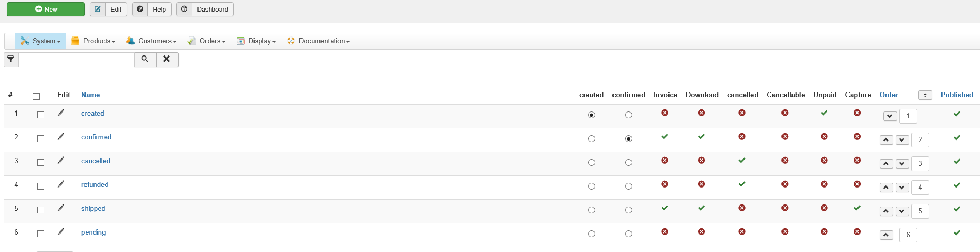Click the pencil edit icon for shipped row

point(61,208)
